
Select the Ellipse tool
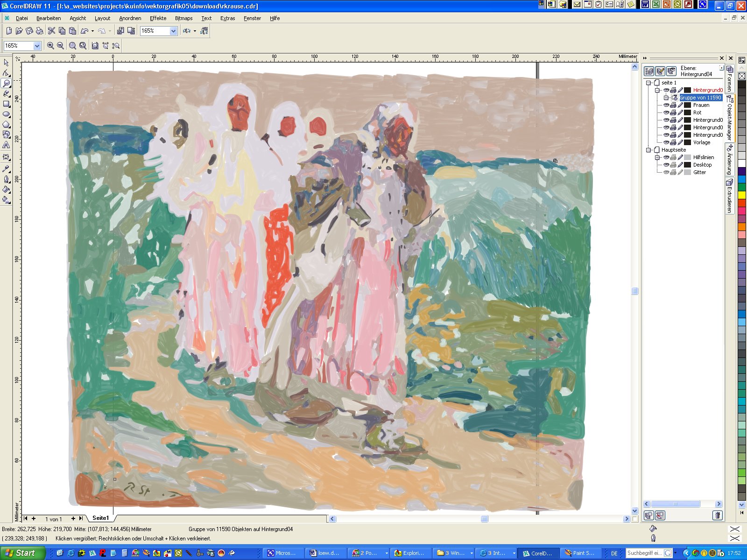pyautogui.click(x=6, y=114)
